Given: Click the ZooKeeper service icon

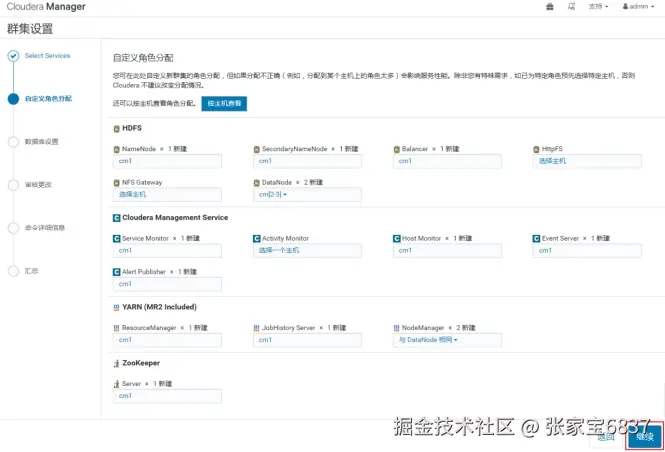Looking at the screenshot, I should (117, 363).
